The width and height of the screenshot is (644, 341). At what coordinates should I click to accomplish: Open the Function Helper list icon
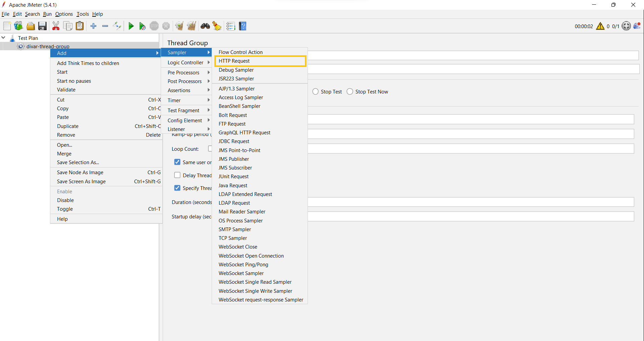[x=231, y=26]
